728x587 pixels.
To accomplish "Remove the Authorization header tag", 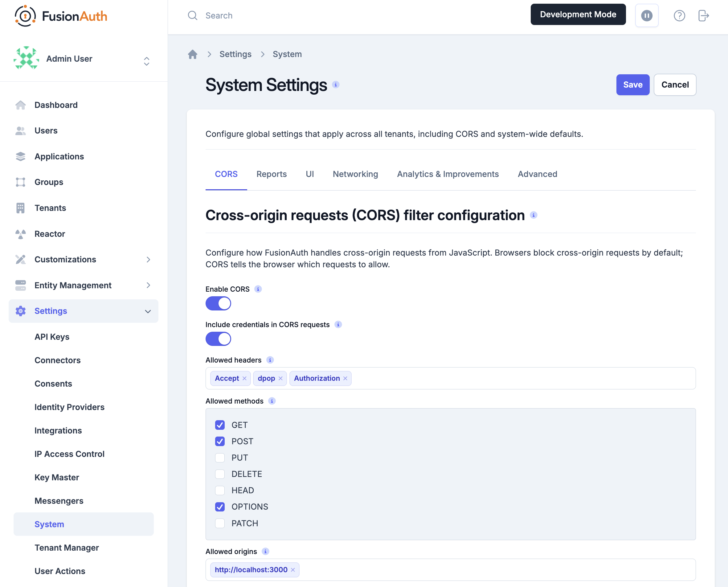I will coord(346,378).
